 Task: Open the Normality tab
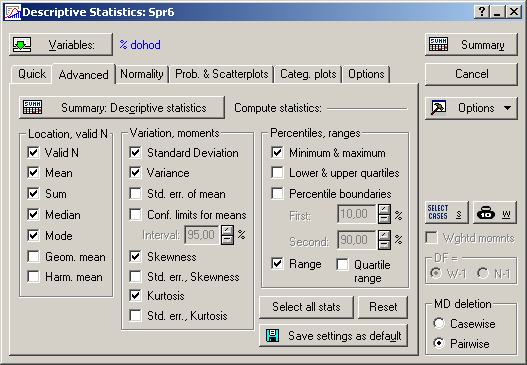point(142,74)
